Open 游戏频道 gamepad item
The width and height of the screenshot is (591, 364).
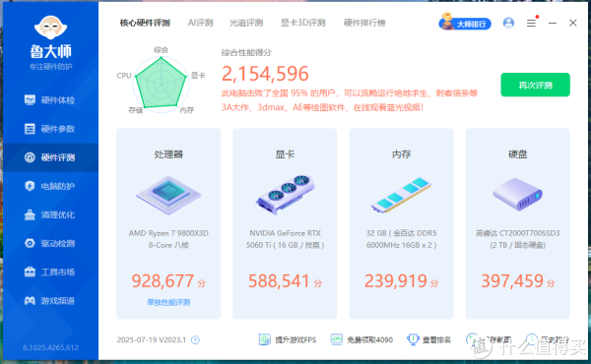click(50, 300)
